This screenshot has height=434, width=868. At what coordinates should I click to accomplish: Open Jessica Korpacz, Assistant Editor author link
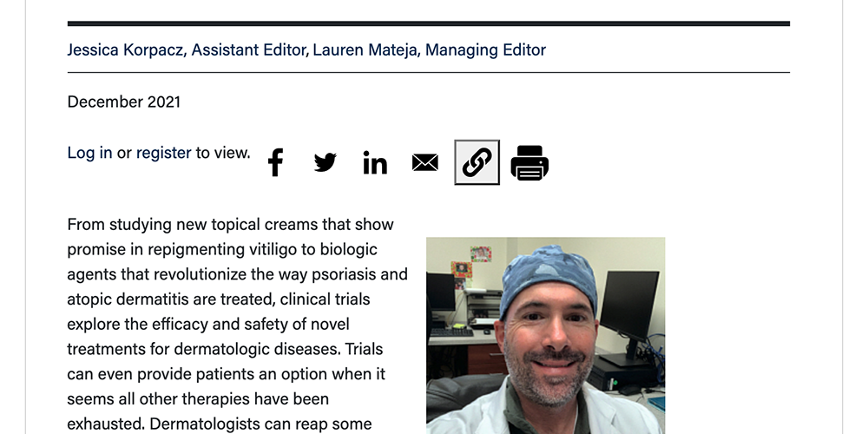pos(187,49)
